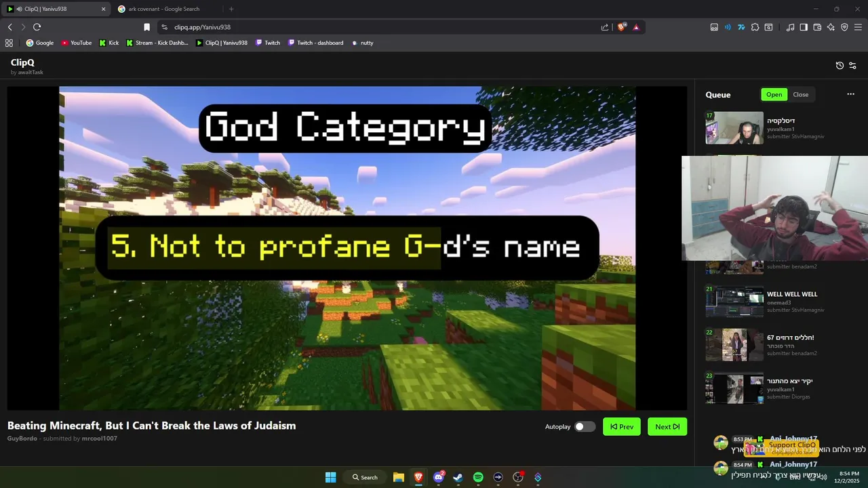Image resolution: width=868 pixels, height=488 pixels.
Task: Open the Stream - Kick Dashboard bookmark
Action: (157, 43)
